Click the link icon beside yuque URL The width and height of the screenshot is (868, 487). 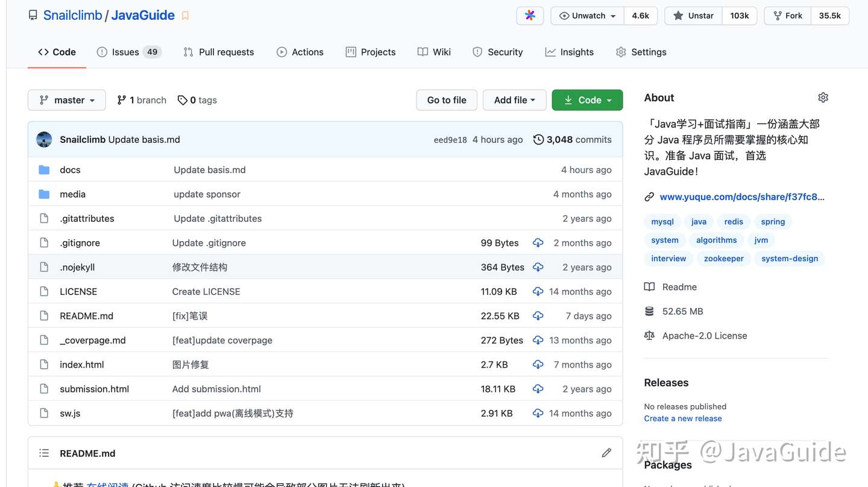649,197
